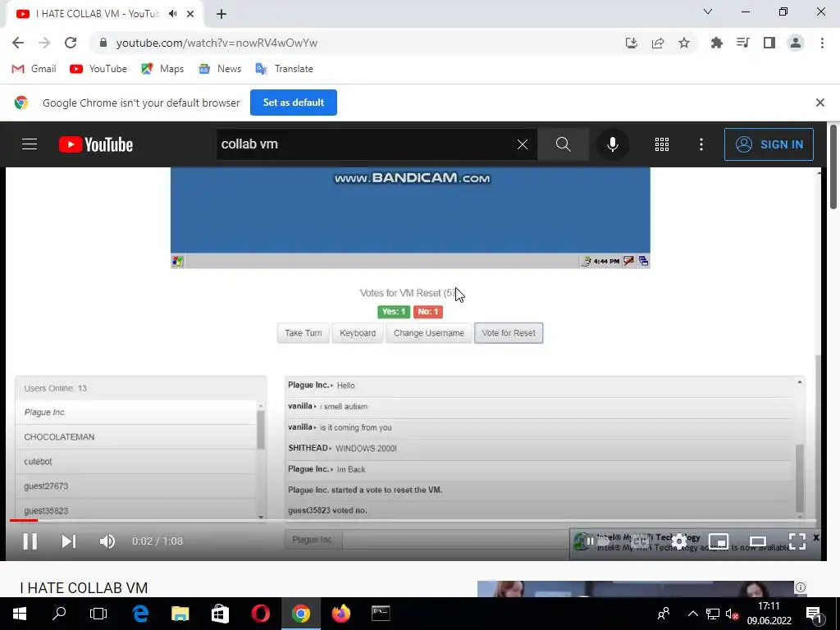Toggle the Chrome side panel

[769, 43]
